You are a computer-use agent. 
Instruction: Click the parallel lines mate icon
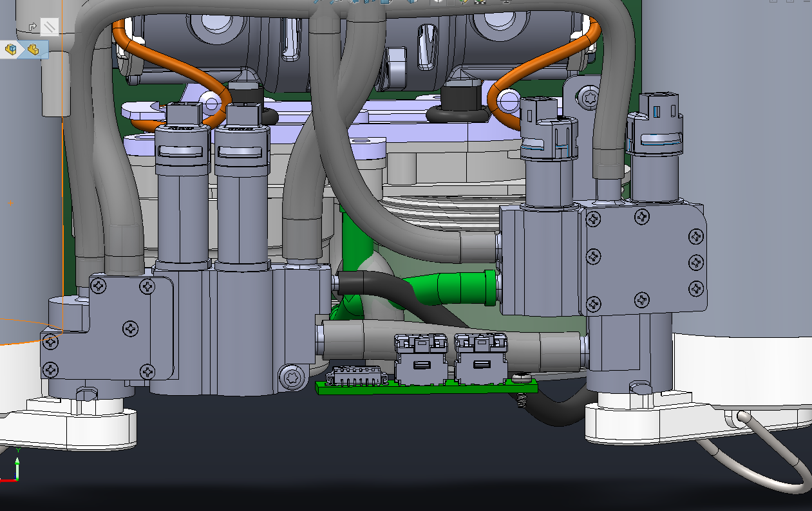[x=50, y=27]
